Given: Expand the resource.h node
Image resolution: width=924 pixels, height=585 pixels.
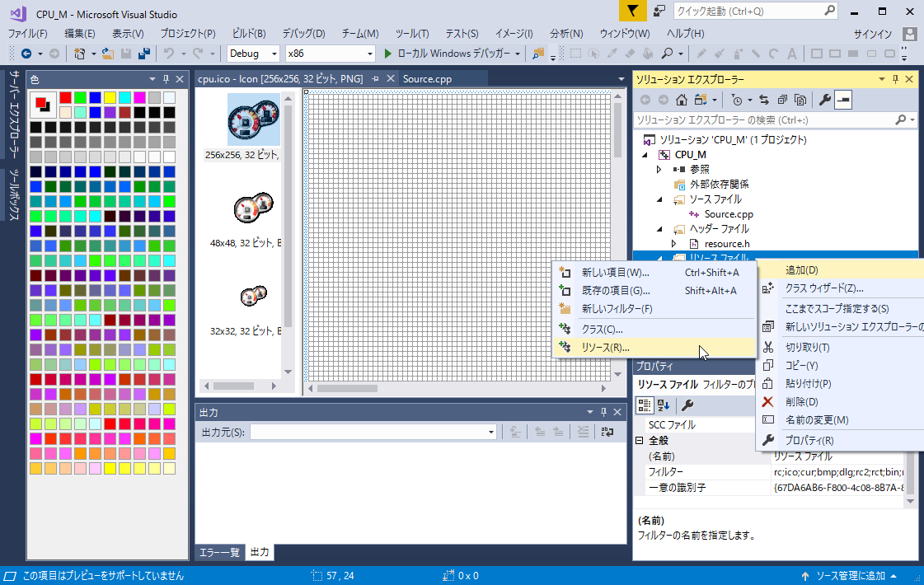Looking at the screenshot, I should (x=674, y=243).
